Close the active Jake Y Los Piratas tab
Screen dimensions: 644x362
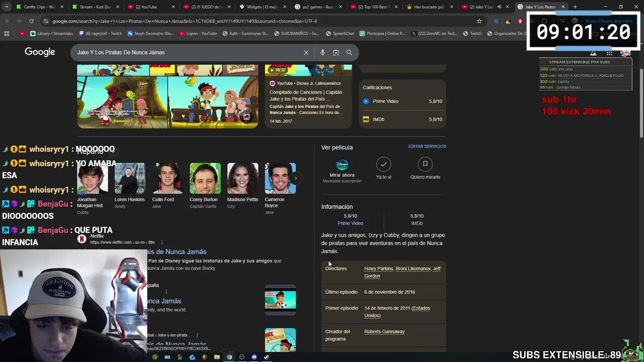tap(563, 7)
